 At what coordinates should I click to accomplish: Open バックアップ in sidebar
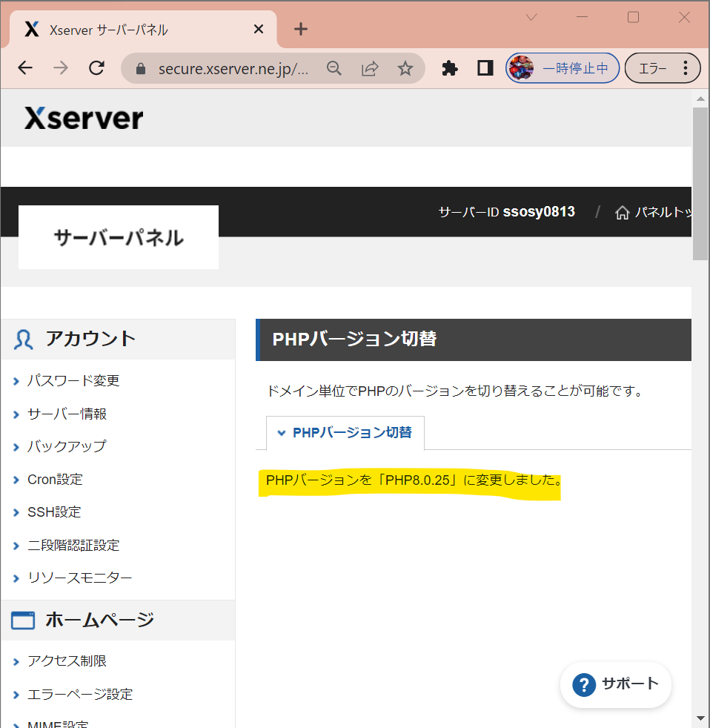click(x=67, y=446)
